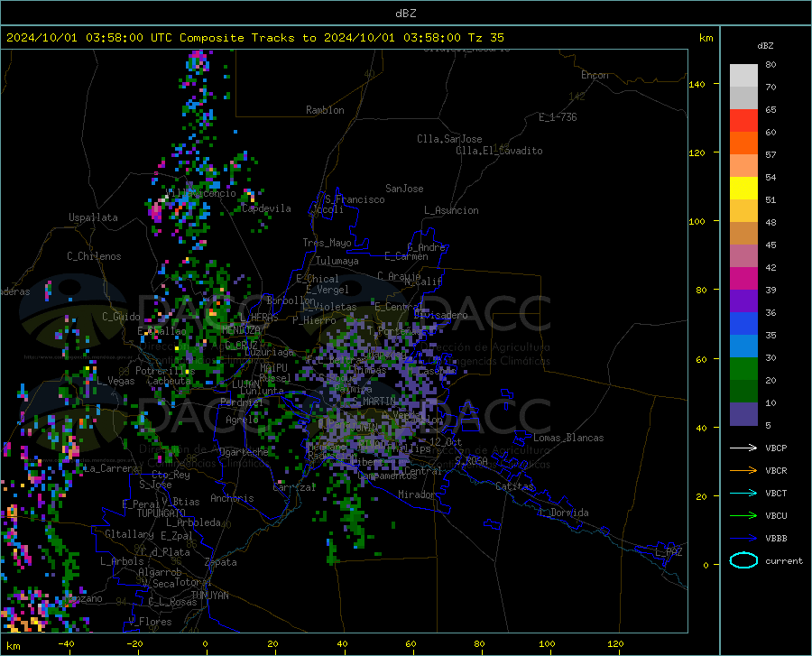Viewport: 812px width, 656px height.
Task: Click the 'Ramblon' map label
Action: tap(325, 110)
